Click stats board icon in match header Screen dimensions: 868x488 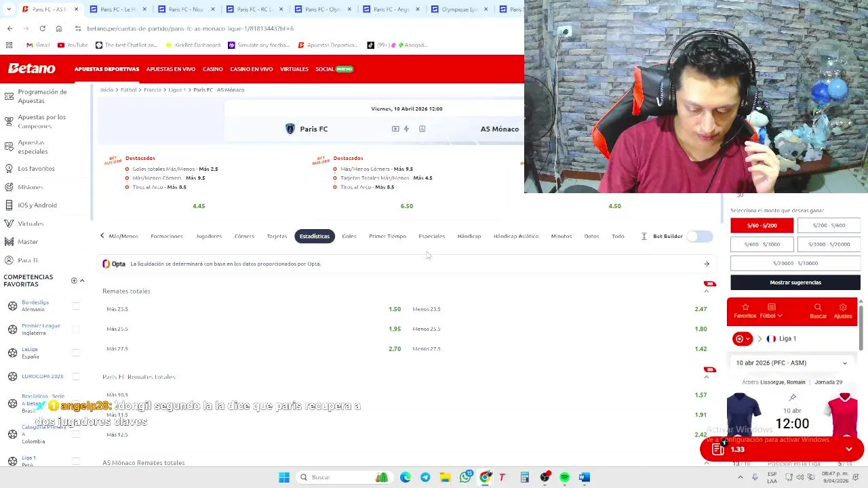[422, 129]
